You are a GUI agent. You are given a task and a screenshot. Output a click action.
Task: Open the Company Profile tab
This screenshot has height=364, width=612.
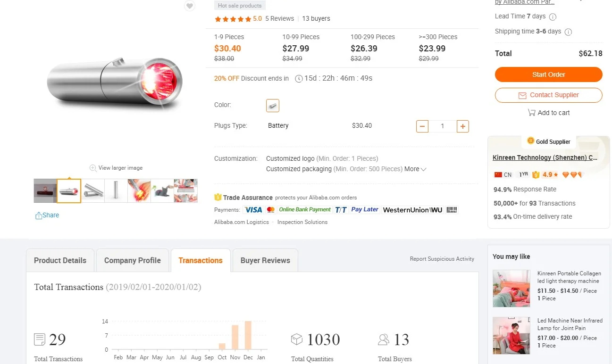pyautogui.click(x=132, y=260)
